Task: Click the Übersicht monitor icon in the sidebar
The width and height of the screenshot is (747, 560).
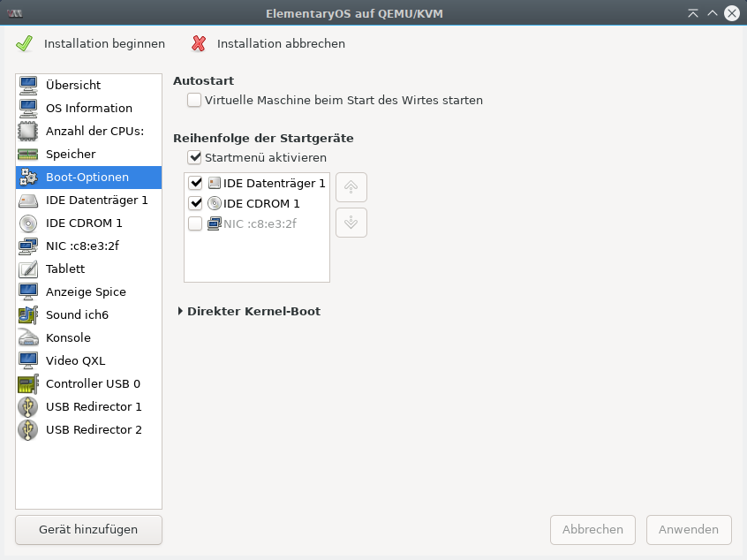Action: point(28,85)
